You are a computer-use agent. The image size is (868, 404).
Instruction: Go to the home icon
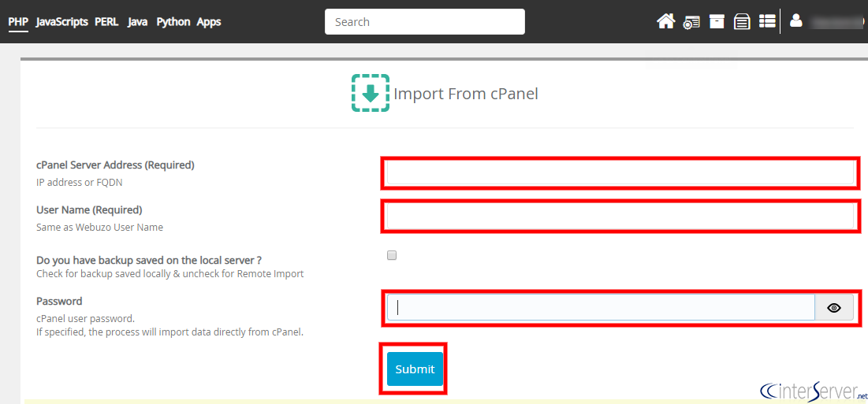pyautogui.click(x=666, y=21)
